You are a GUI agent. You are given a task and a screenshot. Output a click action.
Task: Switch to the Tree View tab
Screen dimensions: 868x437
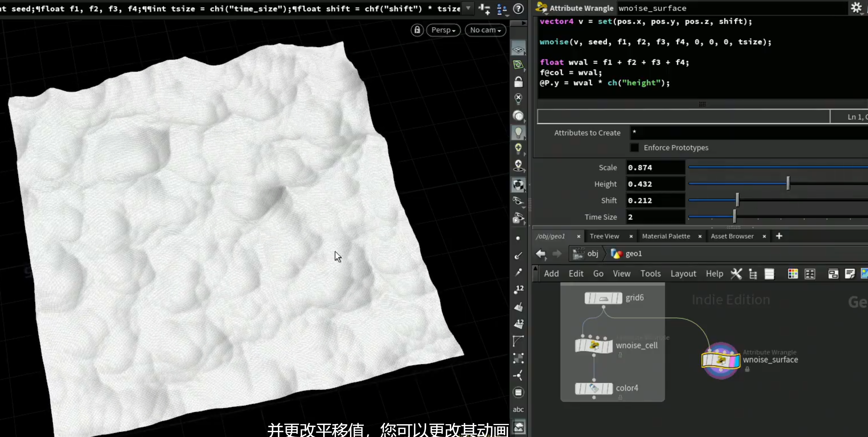(604, 236)
